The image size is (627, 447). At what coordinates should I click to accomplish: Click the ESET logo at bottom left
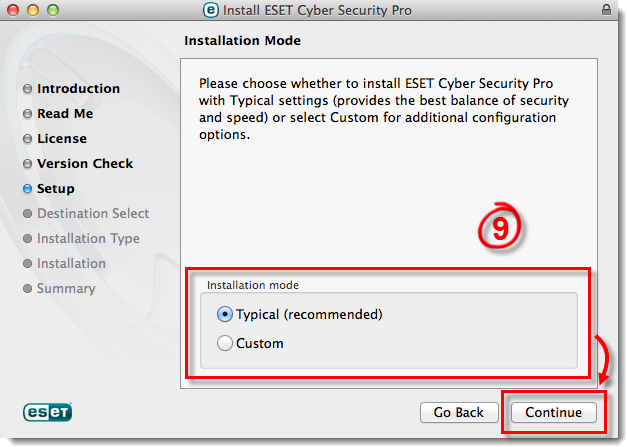(x=48, y=412)
